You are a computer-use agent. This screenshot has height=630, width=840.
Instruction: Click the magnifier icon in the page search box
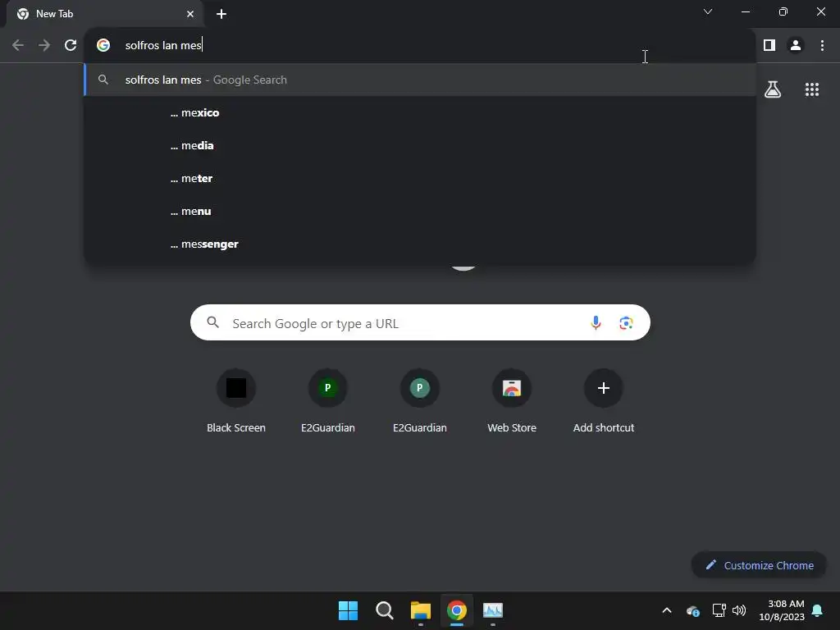point(212,322)
